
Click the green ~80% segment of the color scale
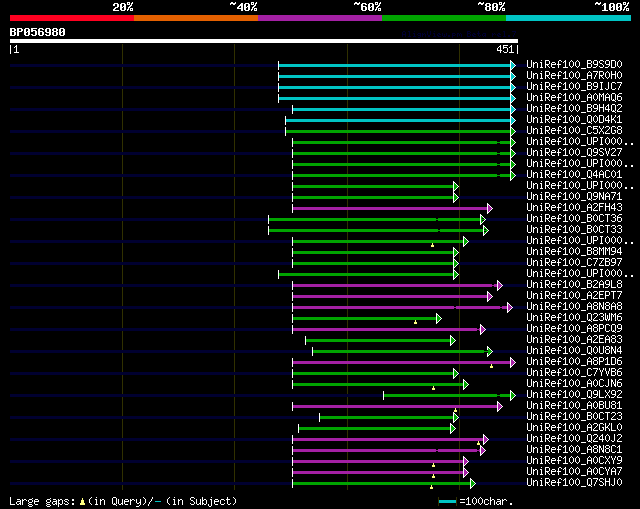point(444,18)
